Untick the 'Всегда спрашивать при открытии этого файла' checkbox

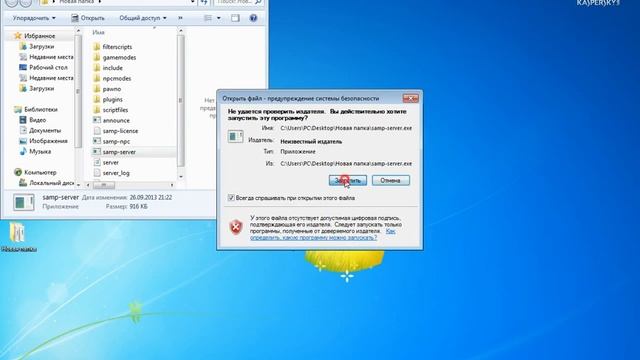[x=231, y=198]
